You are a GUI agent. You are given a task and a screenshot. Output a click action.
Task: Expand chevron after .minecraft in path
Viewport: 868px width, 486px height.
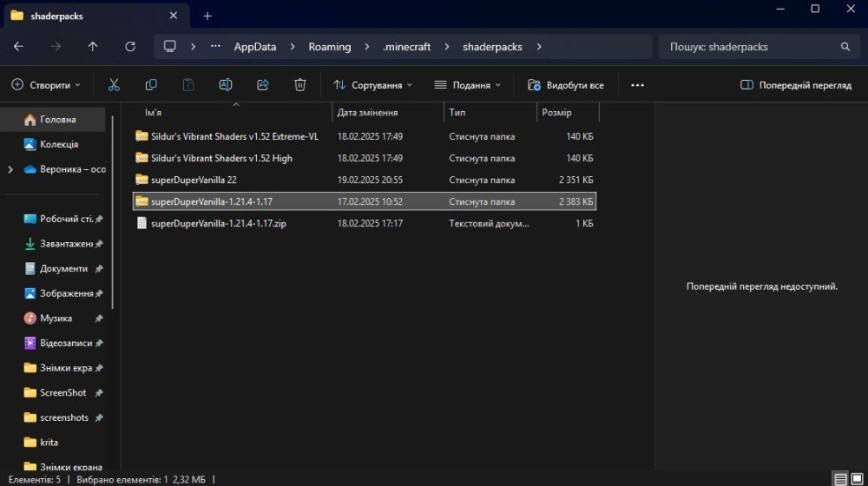447,47
